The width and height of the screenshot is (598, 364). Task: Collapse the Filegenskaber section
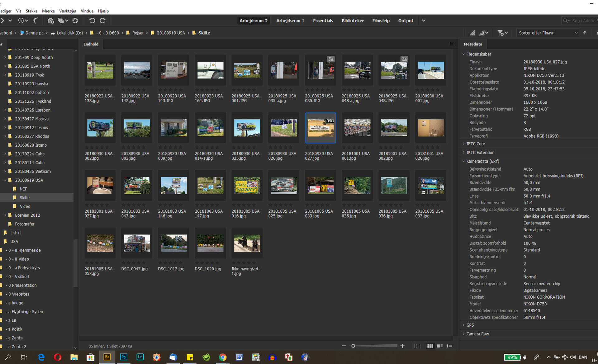point(463,54)
